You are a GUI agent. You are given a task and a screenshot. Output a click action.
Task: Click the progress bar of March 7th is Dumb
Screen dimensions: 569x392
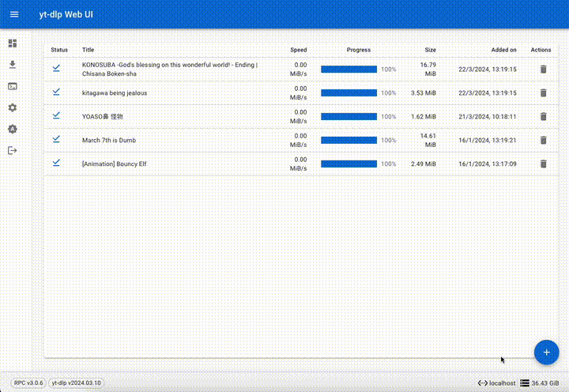pos(349,141)
